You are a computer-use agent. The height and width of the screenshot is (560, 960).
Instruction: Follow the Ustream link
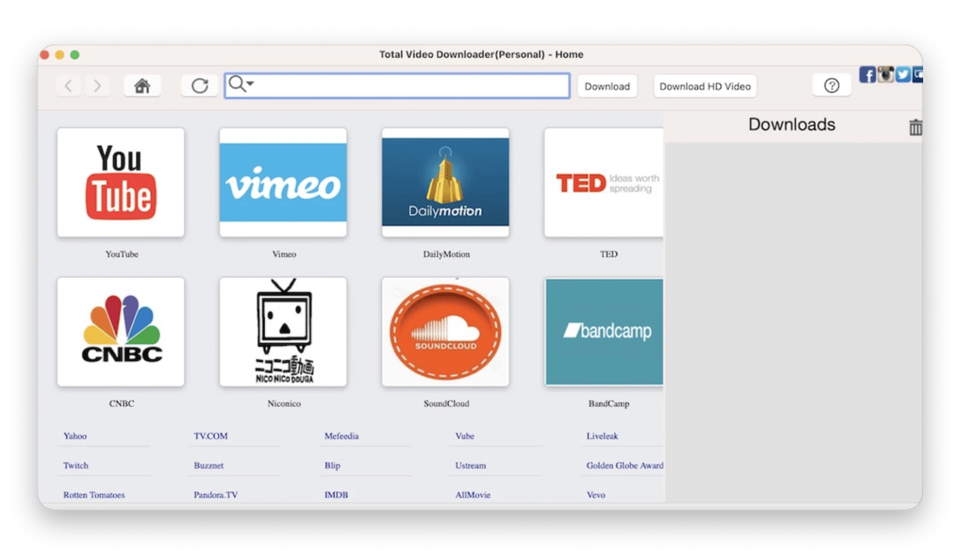[471, 465]
